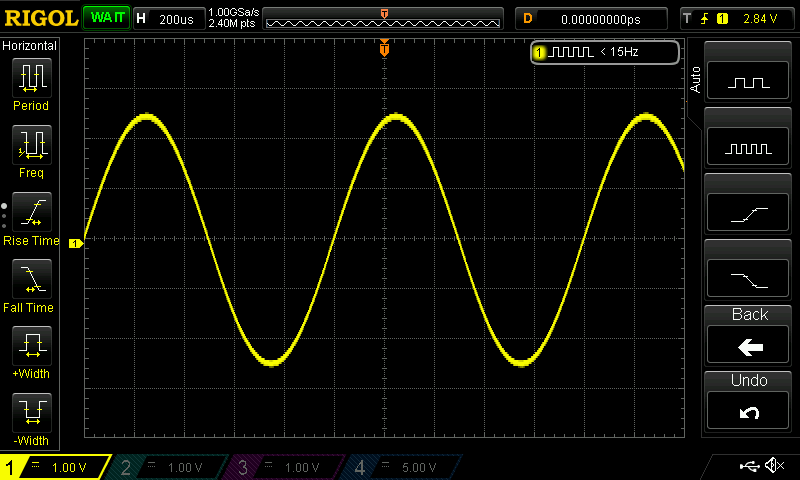Pick the multi-pulse train trigger option
800x480 pixels.
(x=749, y=148)
